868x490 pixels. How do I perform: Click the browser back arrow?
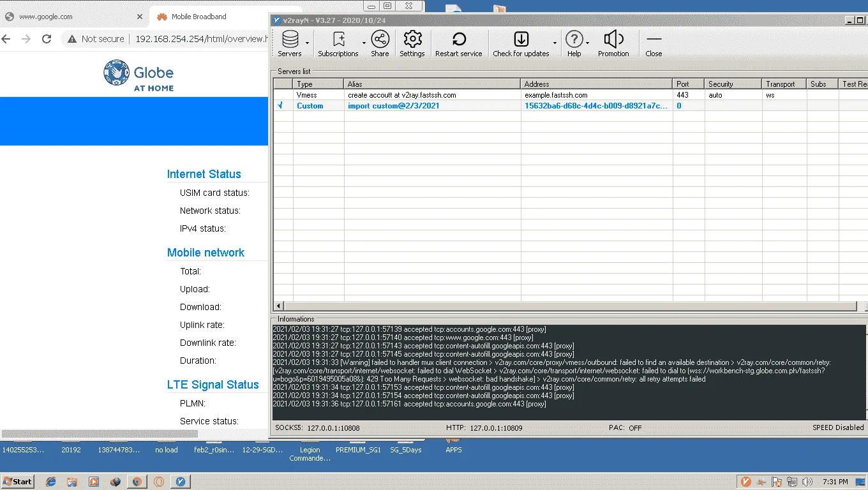pyautogui.click(x=6, y=39)
